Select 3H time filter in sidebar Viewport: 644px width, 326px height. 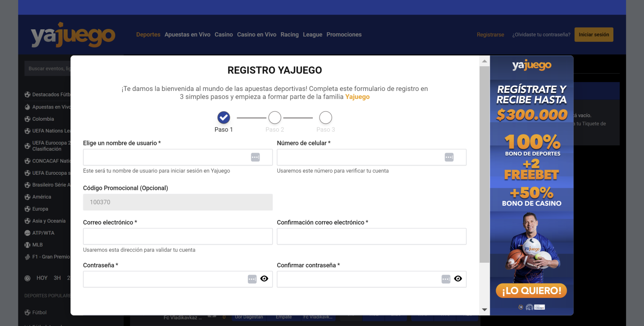coord(57,278)
